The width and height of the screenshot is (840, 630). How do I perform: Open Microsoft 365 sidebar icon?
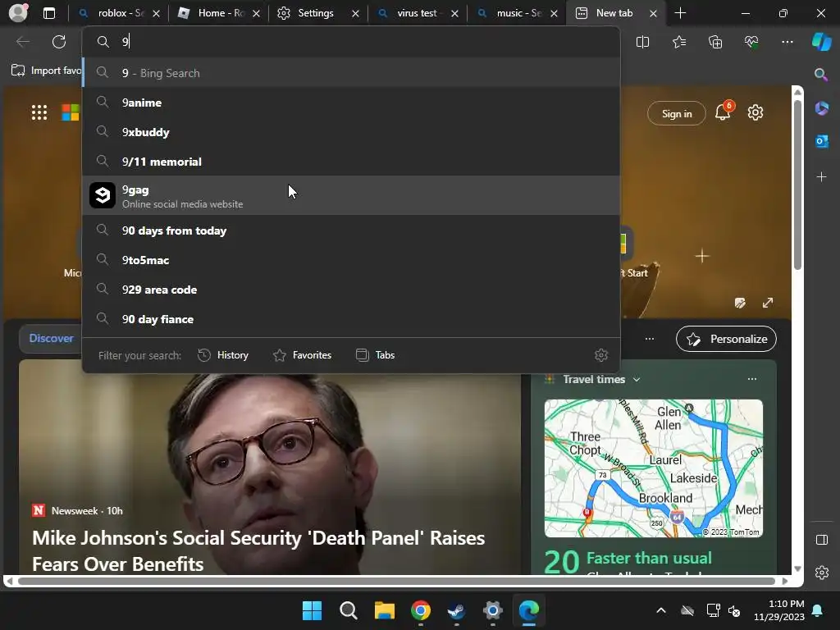pos(821,108)
